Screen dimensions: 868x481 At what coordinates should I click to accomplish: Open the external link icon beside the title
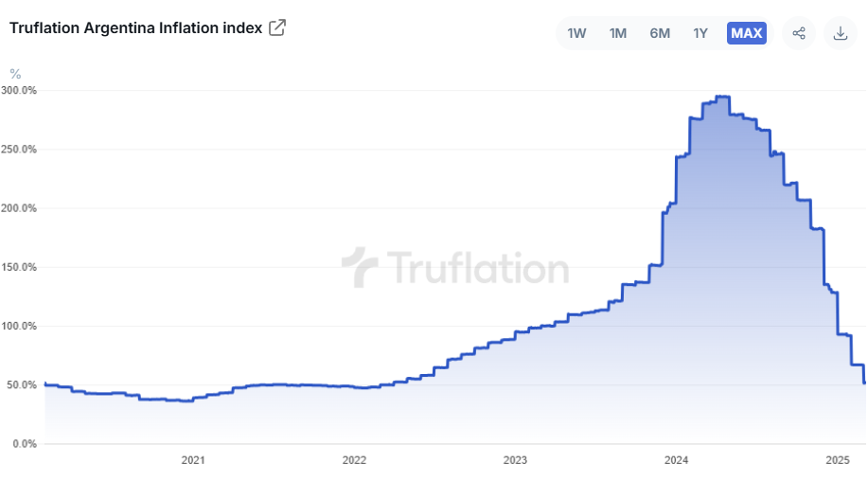click(277, 27)
